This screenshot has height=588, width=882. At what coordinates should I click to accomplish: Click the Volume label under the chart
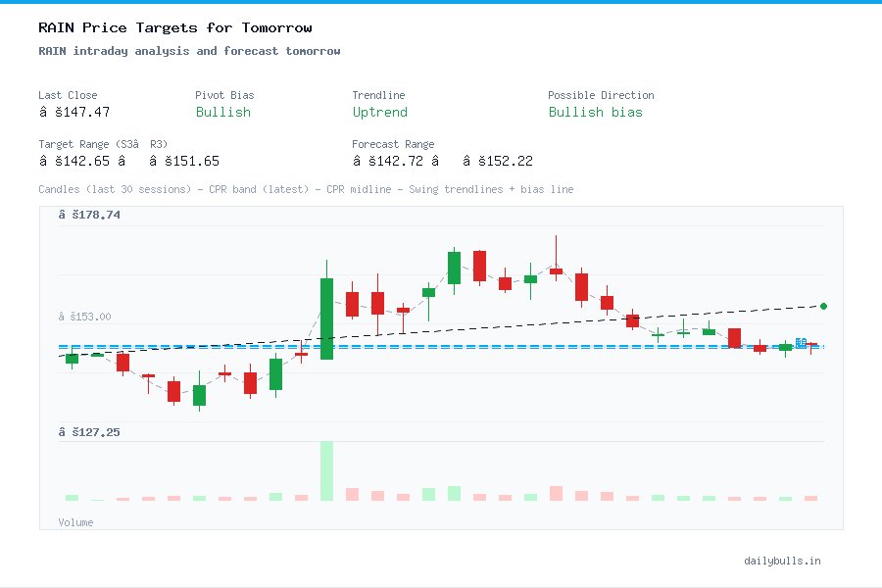click(75, 522)
